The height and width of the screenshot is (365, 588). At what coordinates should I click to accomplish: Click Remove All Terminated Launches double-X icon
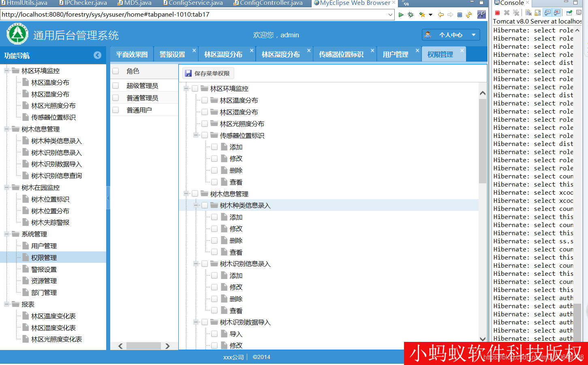point(516,13)
